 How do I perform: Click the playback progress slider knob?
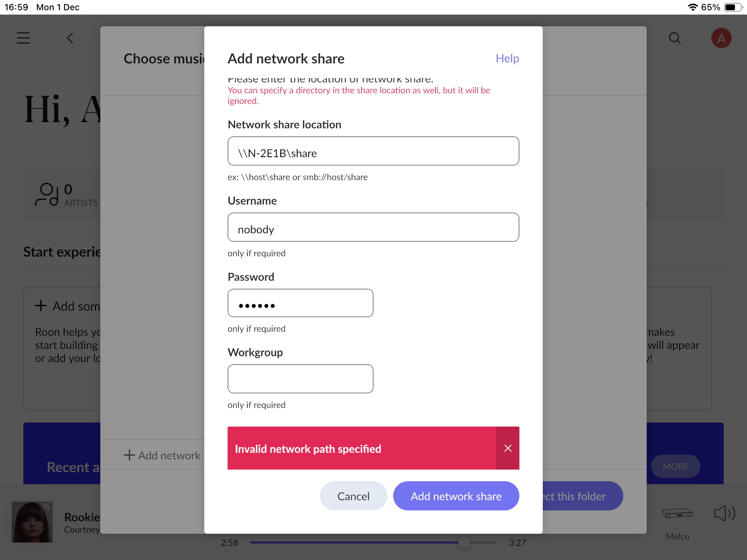(464, 542)
